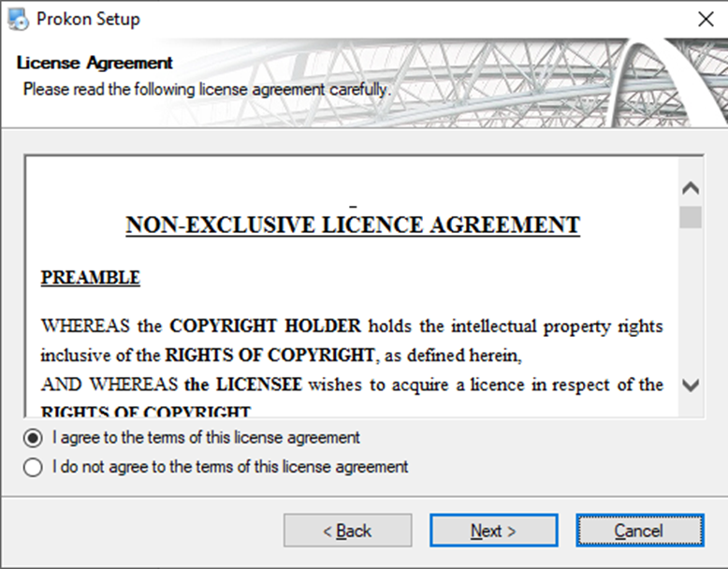Click the license text scroll up arrow
728x569 pixels.
point(691,188)
